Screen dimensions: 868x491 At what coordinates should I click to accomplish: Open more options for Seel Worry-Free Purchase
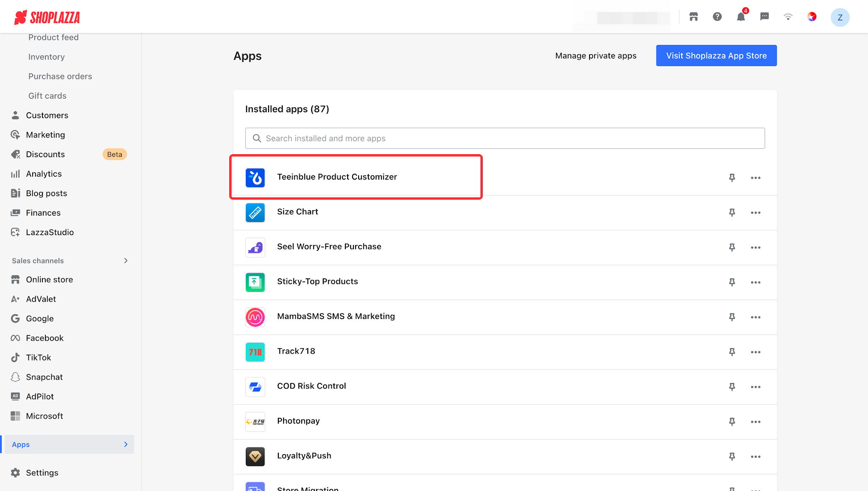756,247
